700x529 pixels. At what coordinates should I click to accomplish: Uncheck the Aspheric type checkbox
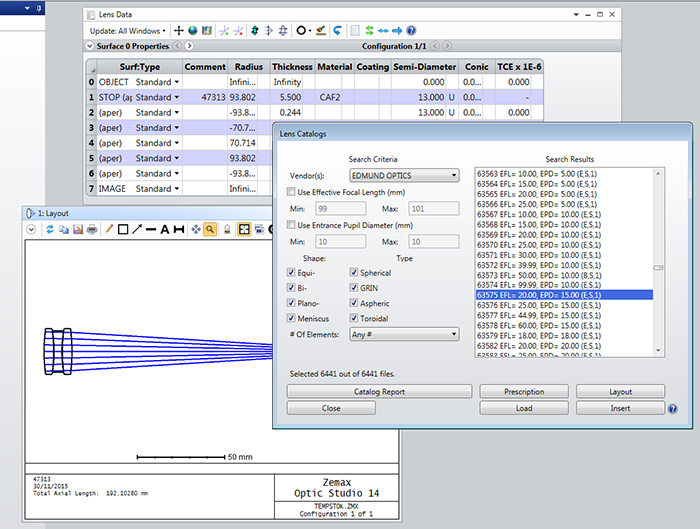pyautogui.click(x=354, y=303)
